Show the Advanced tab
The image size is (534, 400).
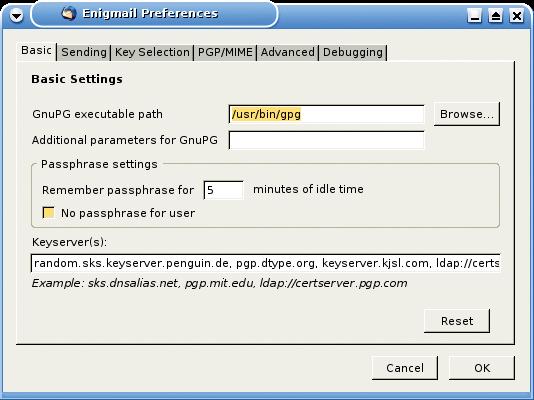287,52
